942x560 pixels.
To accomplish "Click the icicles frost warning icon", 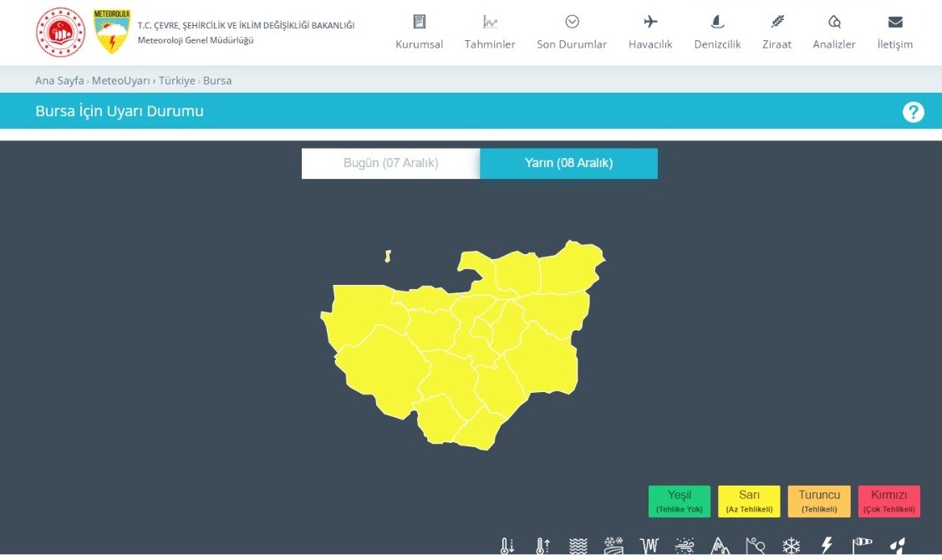I will point(649,547).
